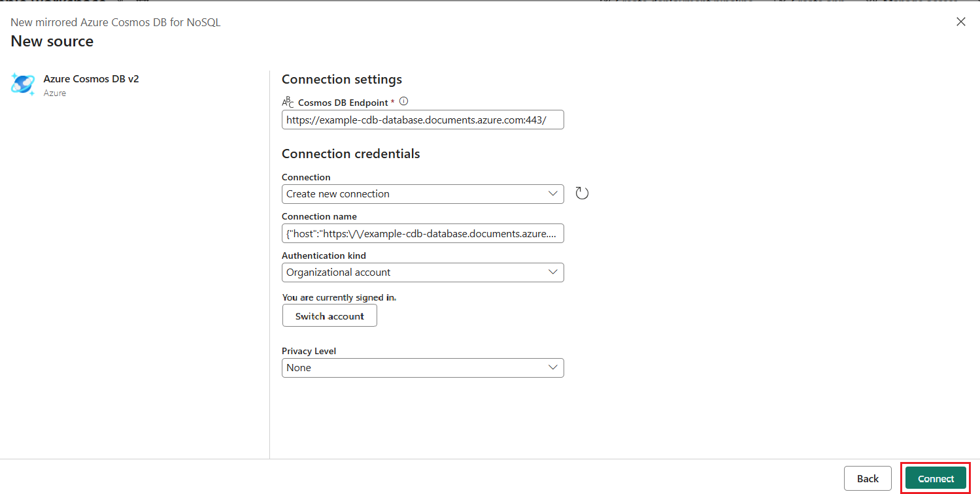Click the Azure Cosmos DB v2 planet icon
The height and width of the screenshot is (494, 980).
[x=23, y=84]
